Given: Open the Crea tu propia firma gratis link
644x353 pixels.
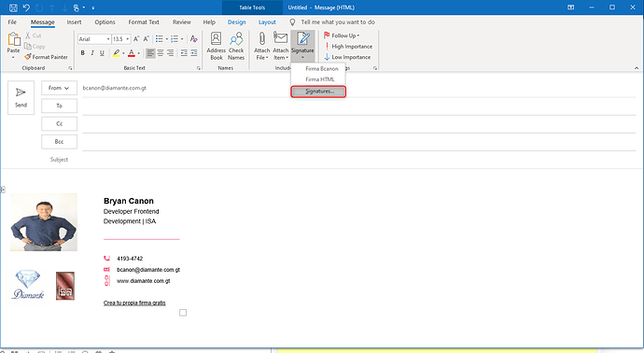Looking at the screenshot, I should [134, 303].
